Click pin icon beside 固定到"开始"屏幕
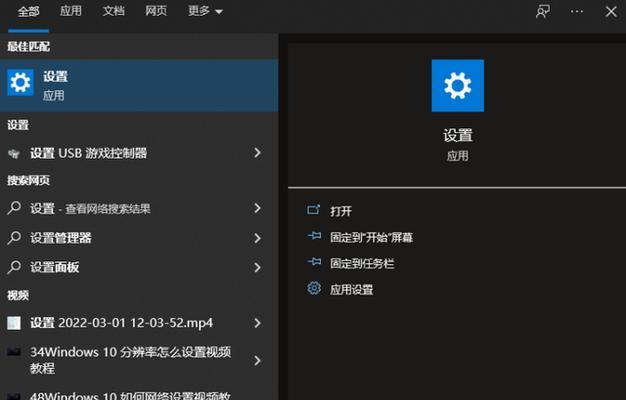626x400 pixels. pyautogui.click(x=314, y=236)
